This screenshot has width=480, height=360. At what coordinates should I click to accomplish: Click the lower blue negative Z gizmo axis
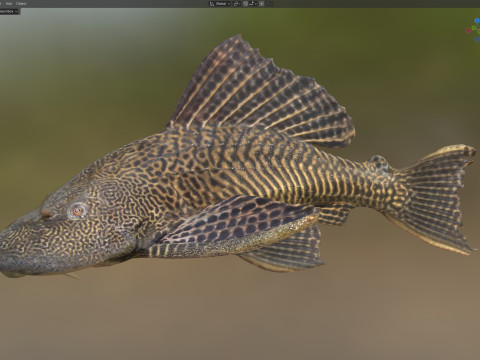(477, 39)
